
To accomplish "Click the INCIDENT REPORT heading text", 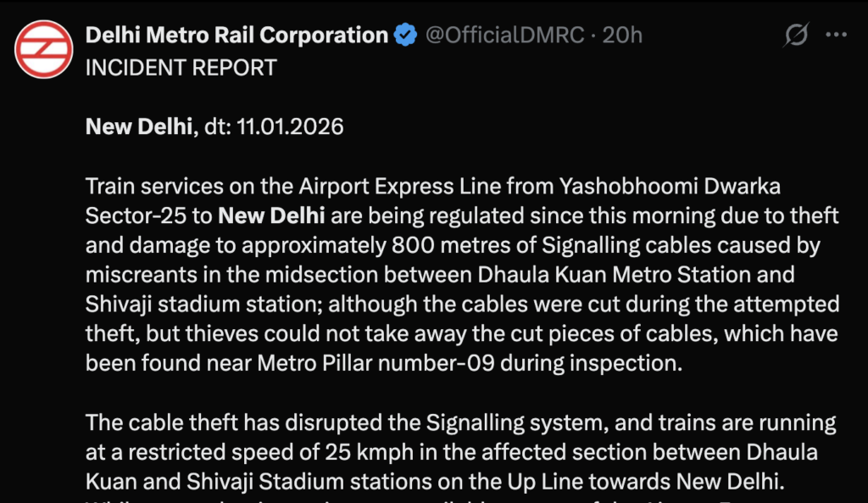I will pyautogui.click(x=181, y=68).
